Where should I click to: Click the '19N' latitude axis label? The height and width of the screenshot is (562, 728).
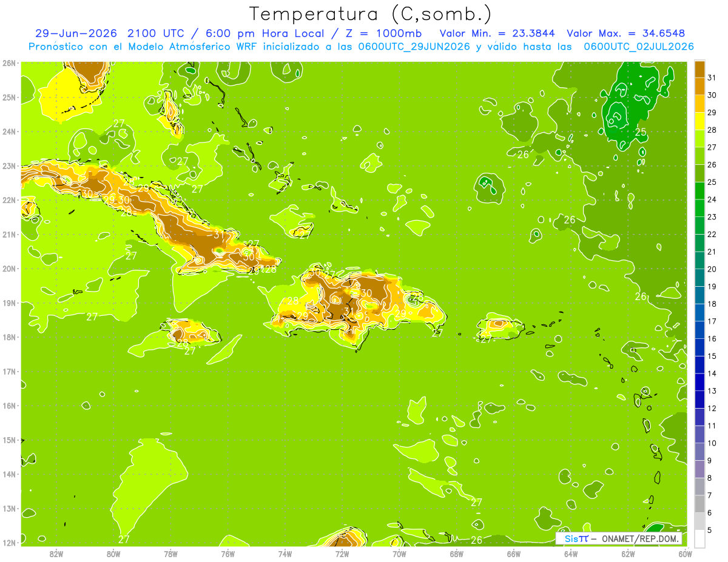[x=9, y=303]
